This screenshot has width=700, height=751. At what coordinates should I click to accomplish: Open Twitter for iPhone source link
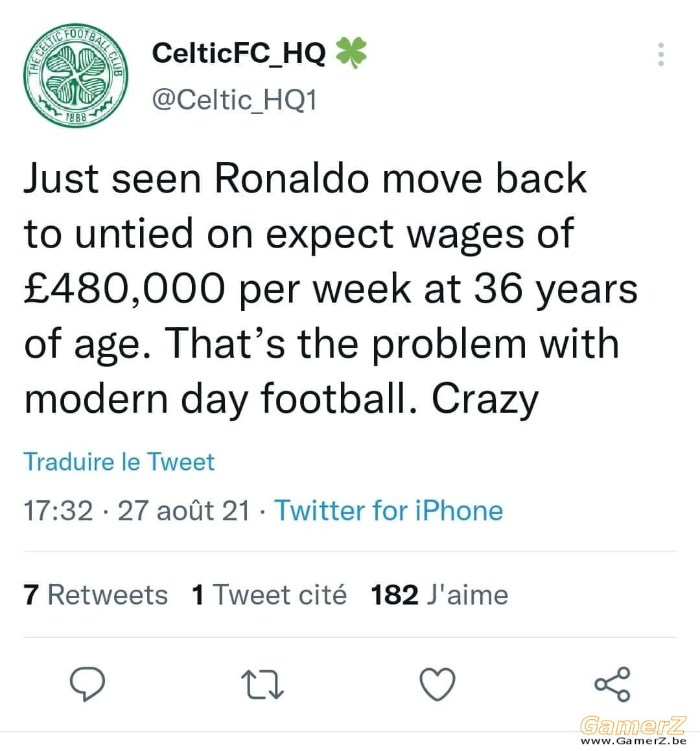coord(389,511)
